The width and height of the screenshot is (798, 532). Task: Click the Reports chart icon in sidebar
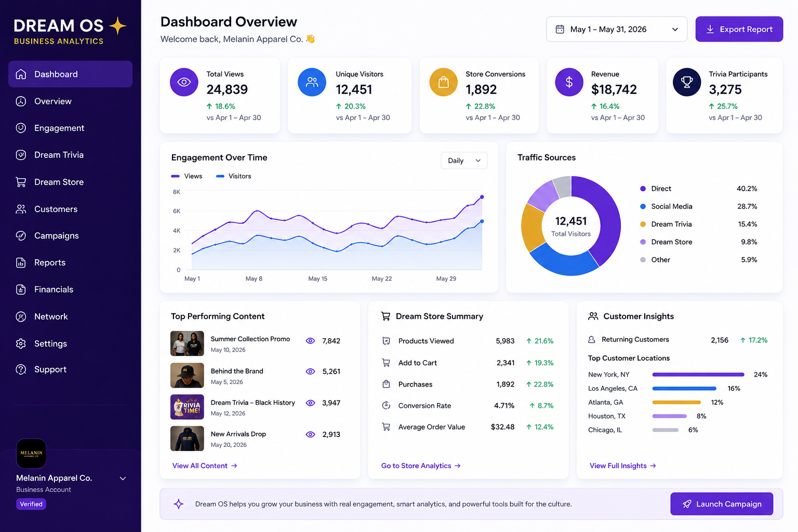[21, 262]
